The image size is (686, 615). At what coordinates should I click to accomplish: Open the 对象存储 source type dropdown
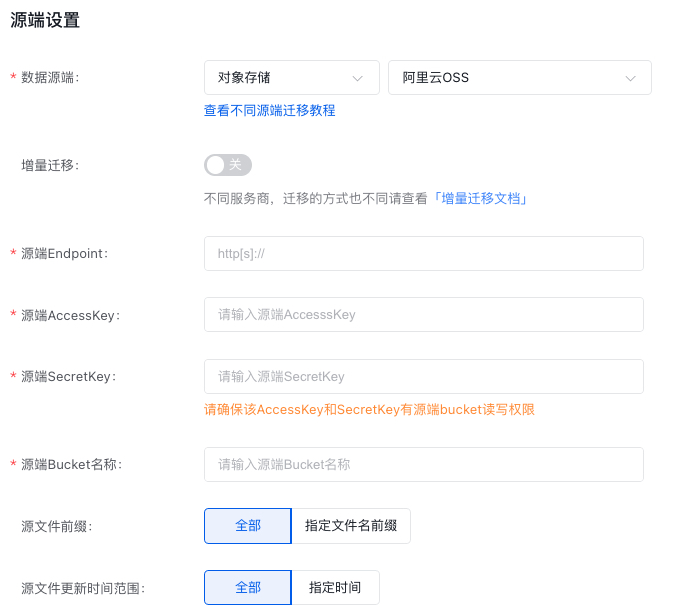[291, 78]
